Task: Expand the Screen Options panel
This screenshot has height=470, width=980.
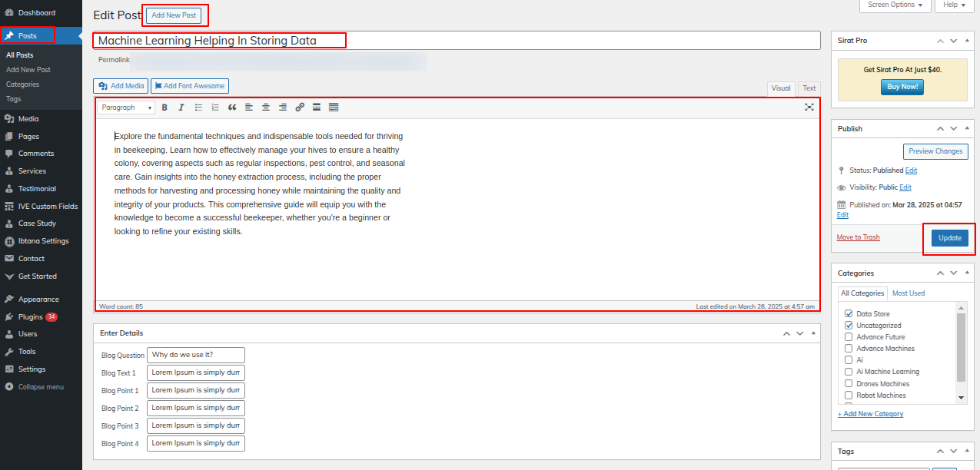Action: coord(895,5)
